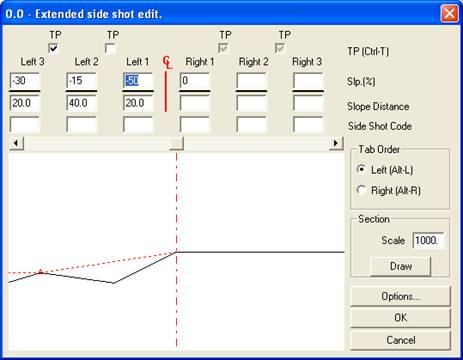463x360 pixels.
Task: Click the Left 1 slope field showing -50
Action: pos(138,81)
